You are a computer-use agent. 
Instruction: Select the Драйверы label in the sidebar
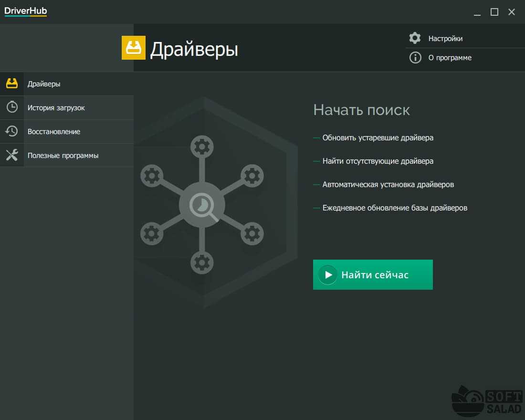coord(44,84)
